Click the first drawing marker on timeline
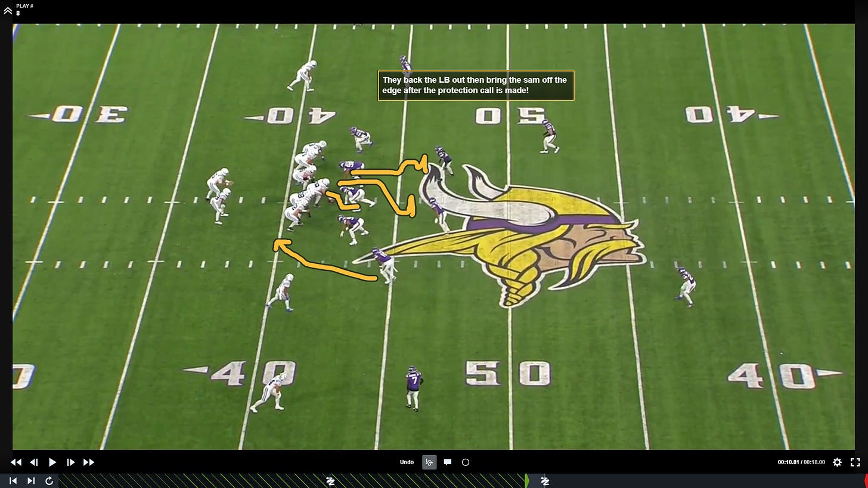868x488 pixels. tap(331, 481)
